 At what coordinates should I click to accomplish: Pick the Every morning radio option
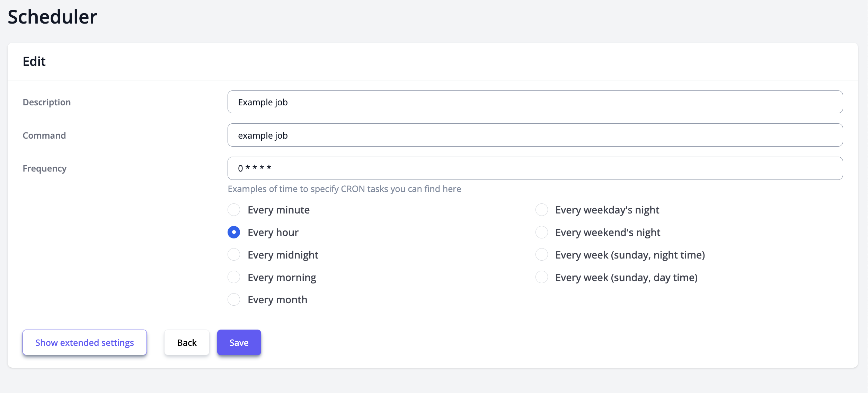(234, 277)
